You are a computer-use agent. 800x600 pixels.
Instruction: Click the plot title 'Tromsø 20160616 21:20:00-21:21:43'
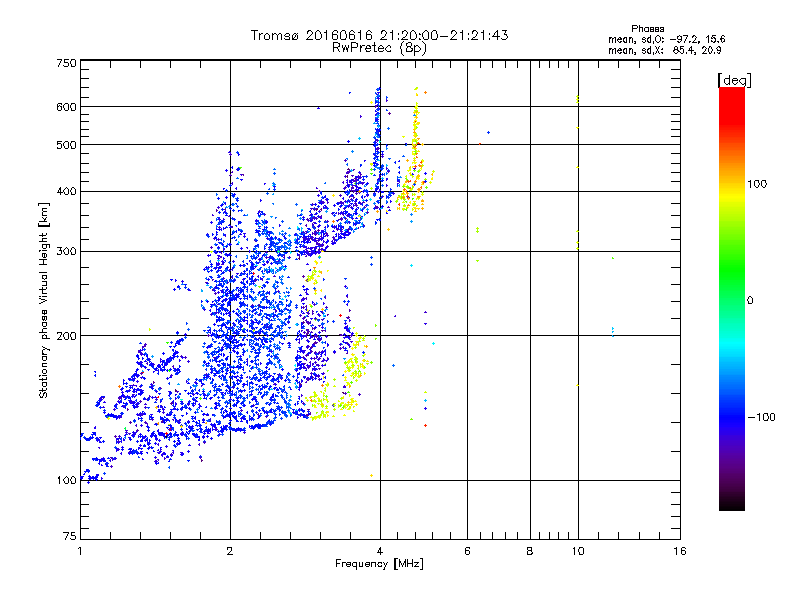tap(379, 35)
